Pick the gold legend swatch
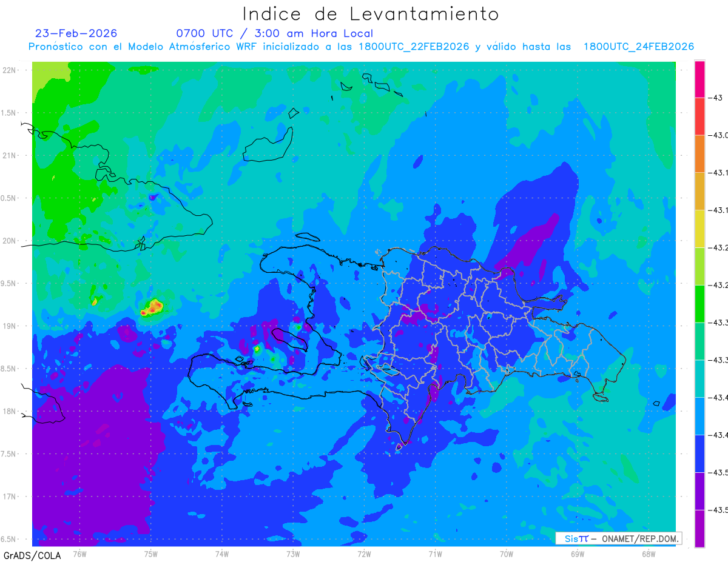728x562 pixels. [x=699, y=191]
